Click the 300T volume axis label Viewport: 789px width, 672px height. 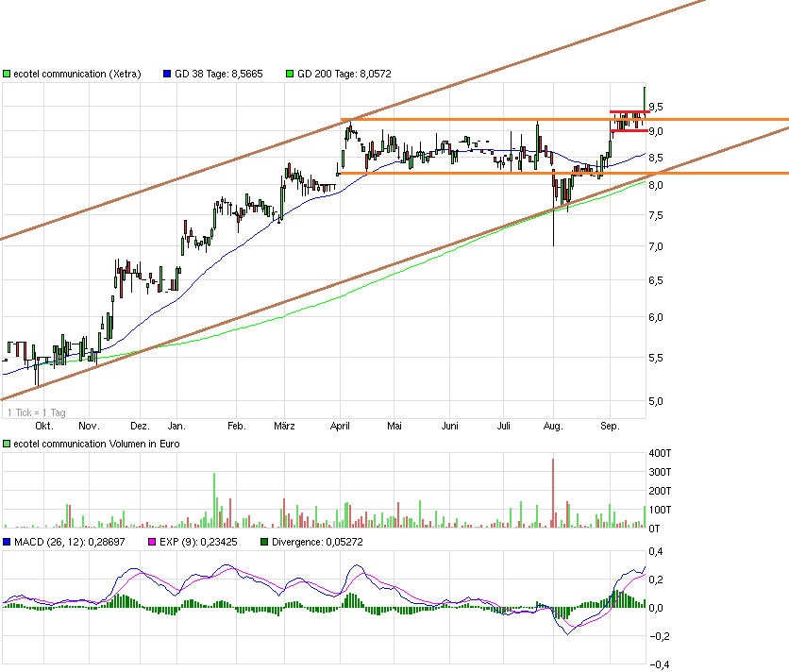click(x=660, y=472)
